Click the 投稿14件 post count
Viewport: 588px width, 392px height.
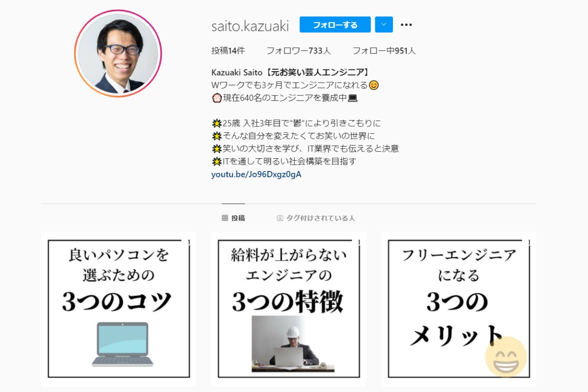point(228,50)
